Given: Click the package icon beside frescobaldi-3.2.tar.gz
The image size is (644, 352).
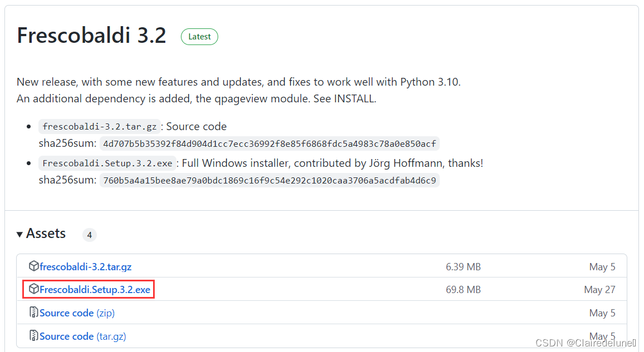Looking at the screenshot, I should pyautogui.click(x=35, y=266).
